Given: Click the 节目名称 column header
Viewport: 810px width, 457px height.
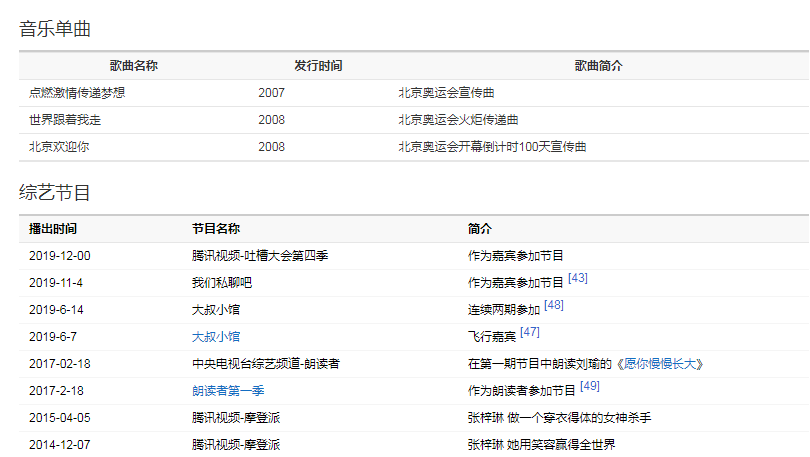Looking at the screenshot, I should 215,229.
